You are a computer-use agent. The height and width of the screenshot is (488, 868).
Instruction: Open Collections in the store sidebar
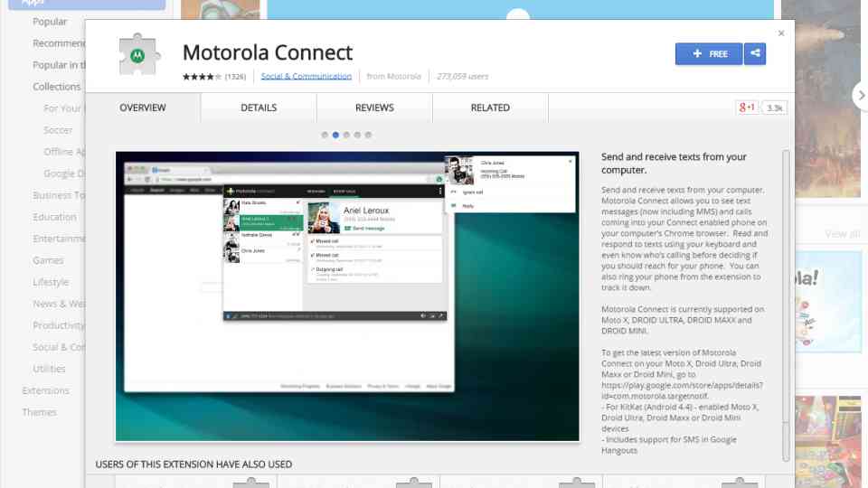coord(56,87)
